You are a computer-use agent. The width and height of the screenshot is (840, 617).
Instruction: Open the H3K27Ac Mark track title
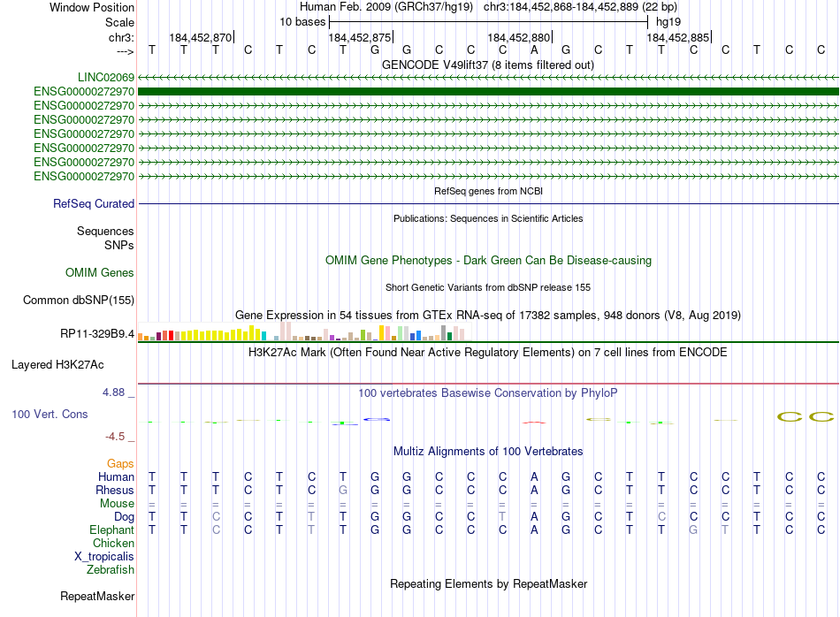(488, 352)
